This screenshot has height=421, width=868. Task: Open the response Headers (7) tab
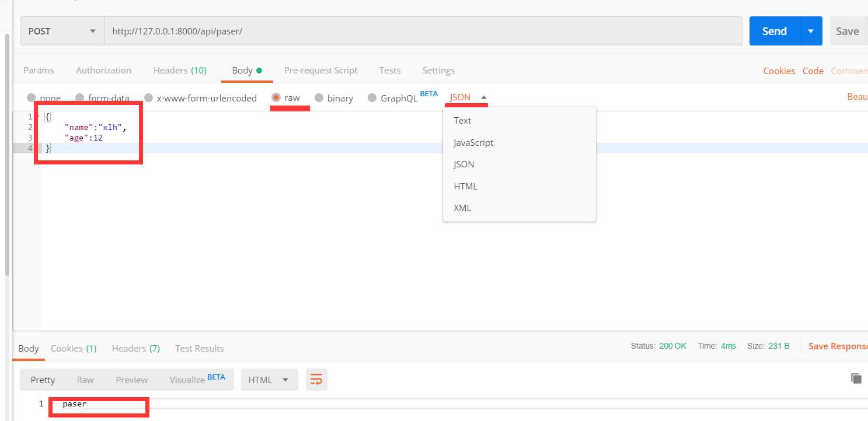pyautogui.click(x=136, y=348)
